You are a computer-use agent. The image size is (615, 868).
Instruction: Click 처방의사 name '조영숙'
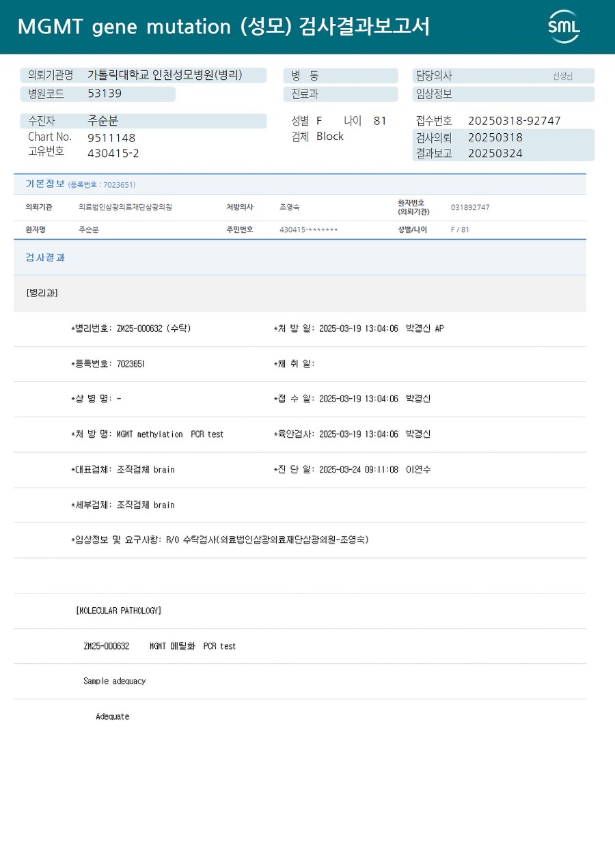click(x=289, y=207)
